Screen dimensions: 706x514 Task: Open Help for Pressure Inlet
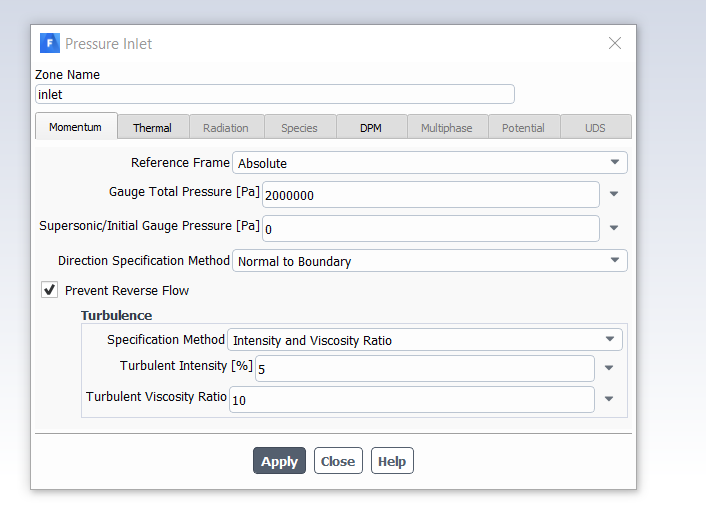(x=392, y=461)
